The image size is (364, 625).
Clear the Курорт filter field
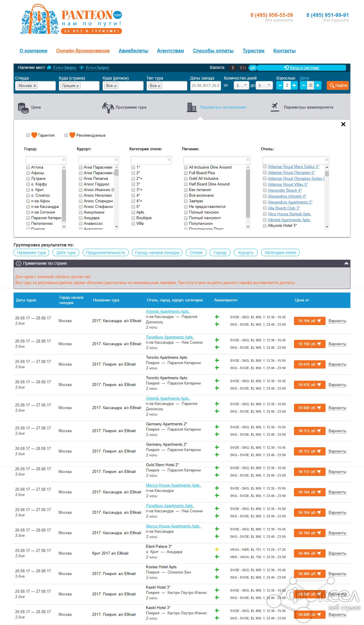(x=116, y=160)
